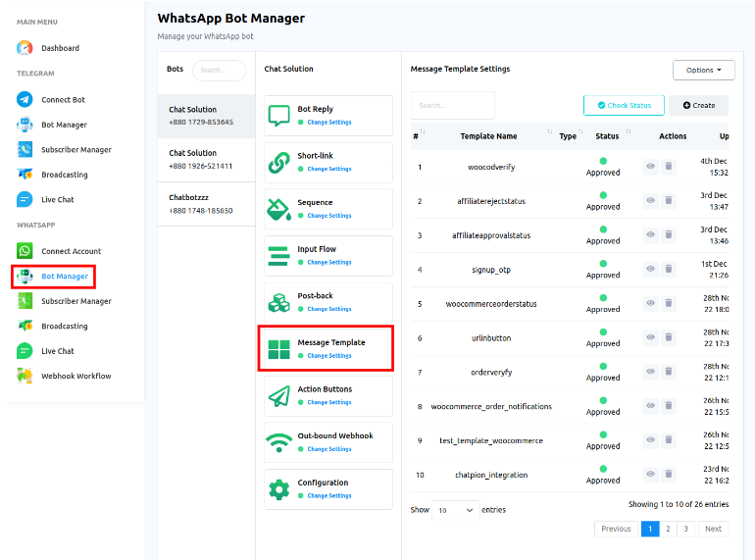Viewport: 755px width, 560px height.
Task: Open Webhook Workflow menu item
Action: (x=76, y=376)
